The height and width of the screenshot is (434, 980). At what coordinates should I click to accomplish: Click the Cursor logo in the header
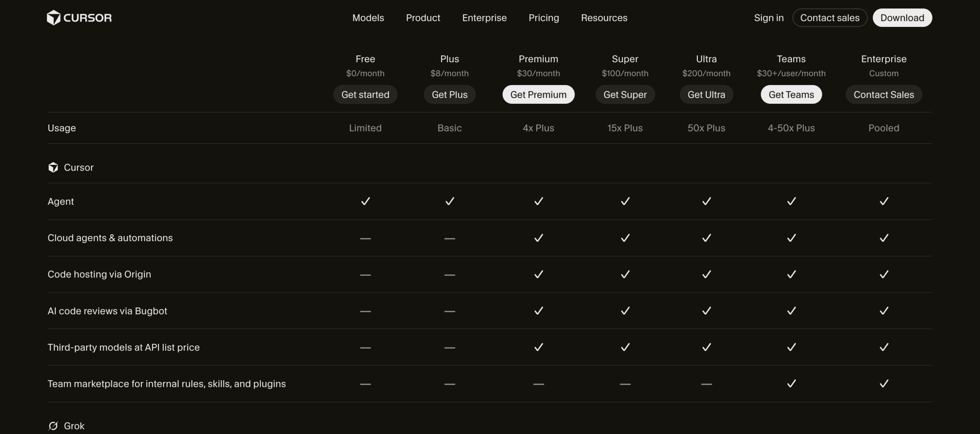[79, 18]
